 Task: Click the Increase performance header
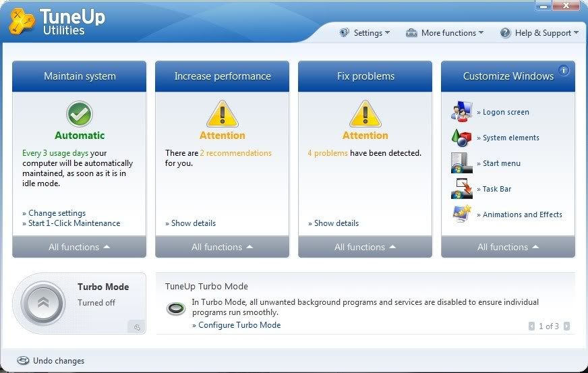[222, 76]
